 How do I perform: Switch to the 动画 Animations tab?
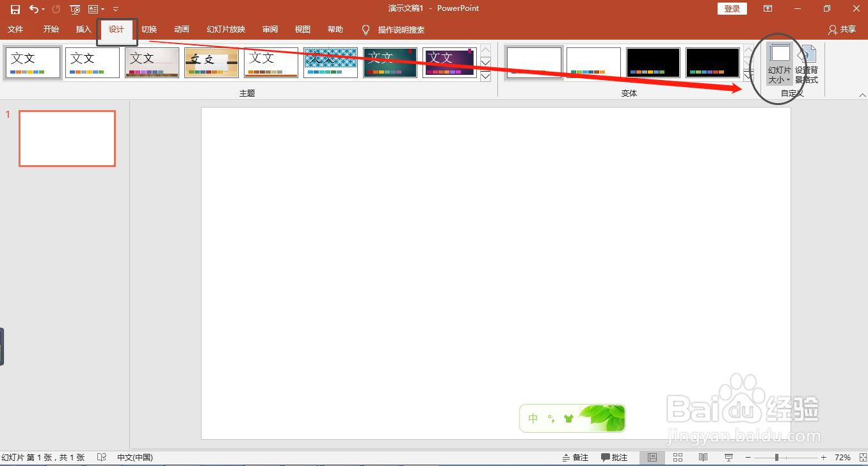182,29
